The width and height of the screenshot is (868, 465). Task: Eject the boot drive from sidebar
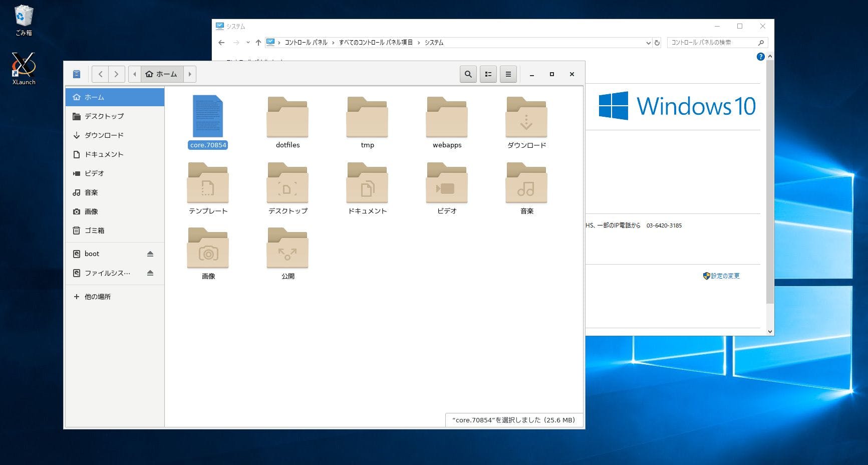(150, 254)
